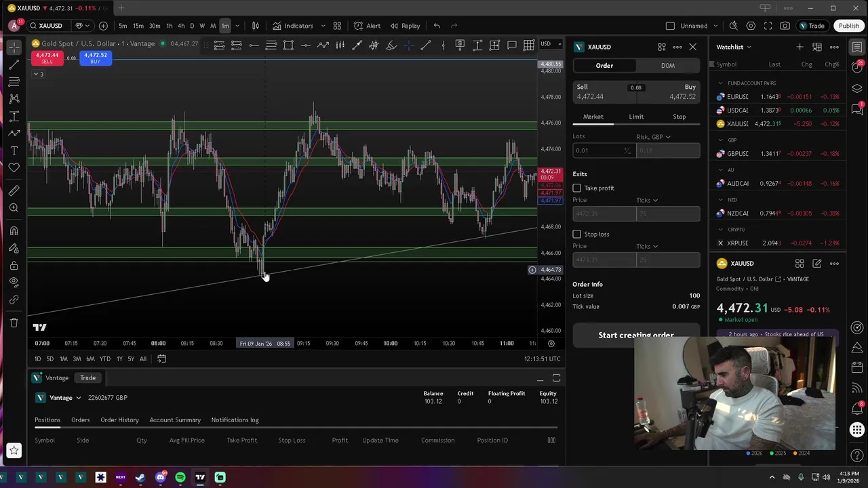
Task: Open Discord from Windows taskbar
Action: (161, 477)
